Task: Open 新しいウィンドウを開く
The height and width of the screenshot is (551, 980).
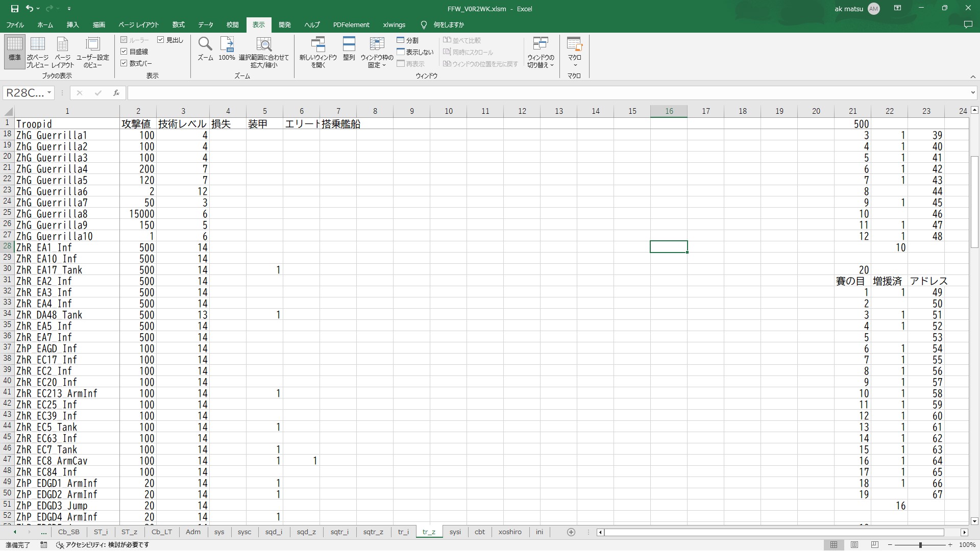Action: (318, 52)
